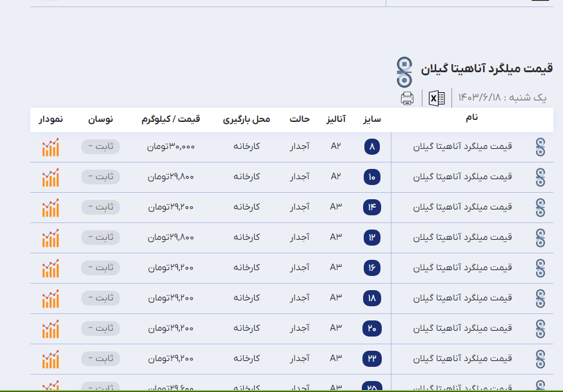Click the سایز column header
The width and height of the screenshot is (563, 392).
coord(372,119)
